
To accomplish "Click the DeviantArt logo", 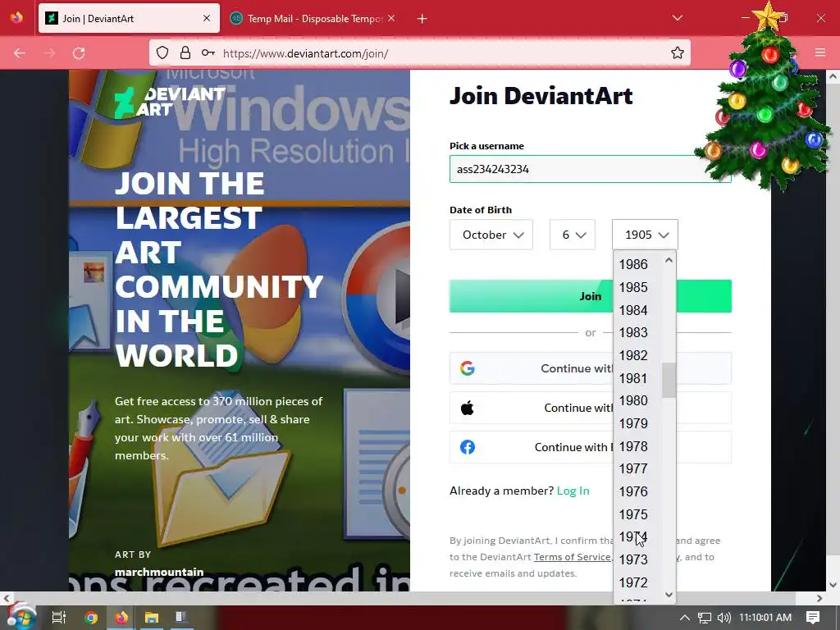I will pos(170,102).
